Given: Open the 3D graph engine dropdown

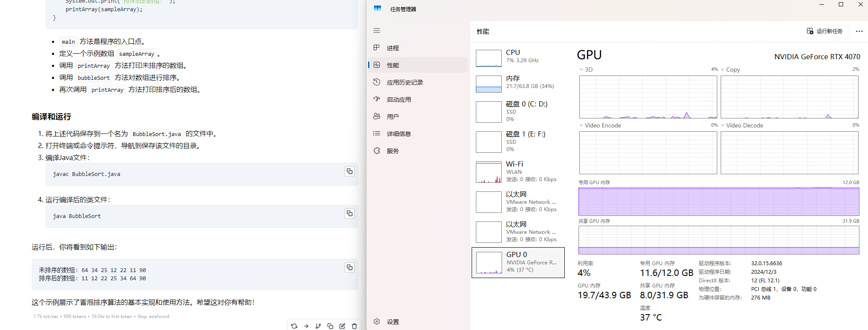Looking at the screenshot, I should pos(586,70).
